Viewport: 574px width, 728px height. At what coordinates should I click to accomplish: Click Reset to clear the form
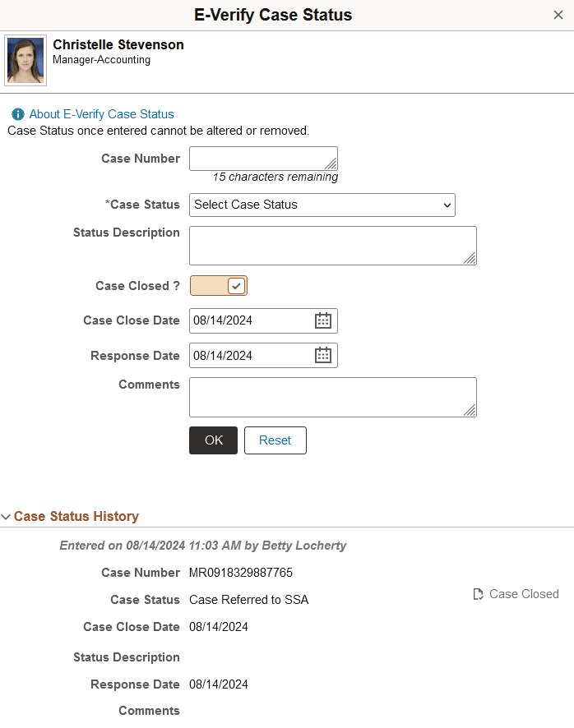coord(275,440)
